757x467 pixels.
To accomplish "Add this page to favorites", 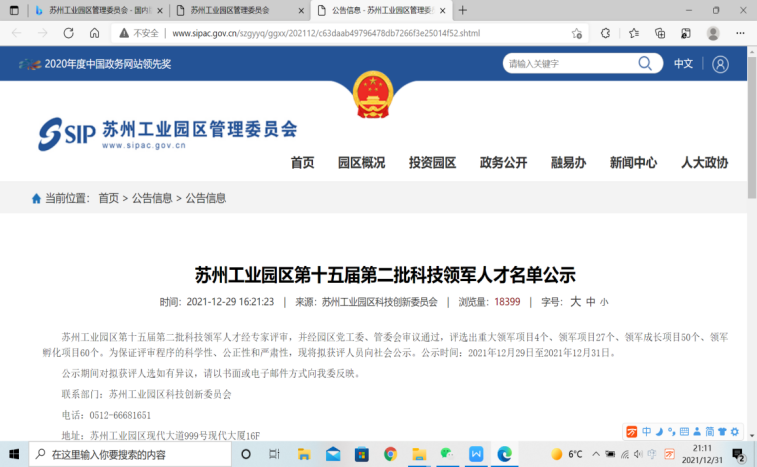I will (576, 33).
